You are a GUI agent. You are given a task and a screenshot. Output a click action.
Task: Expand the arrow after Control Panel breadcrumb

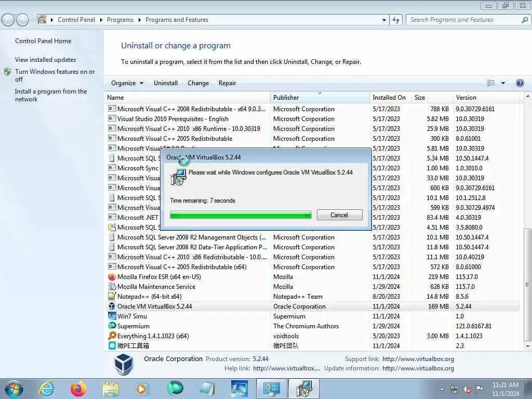[x=101, y=20]
